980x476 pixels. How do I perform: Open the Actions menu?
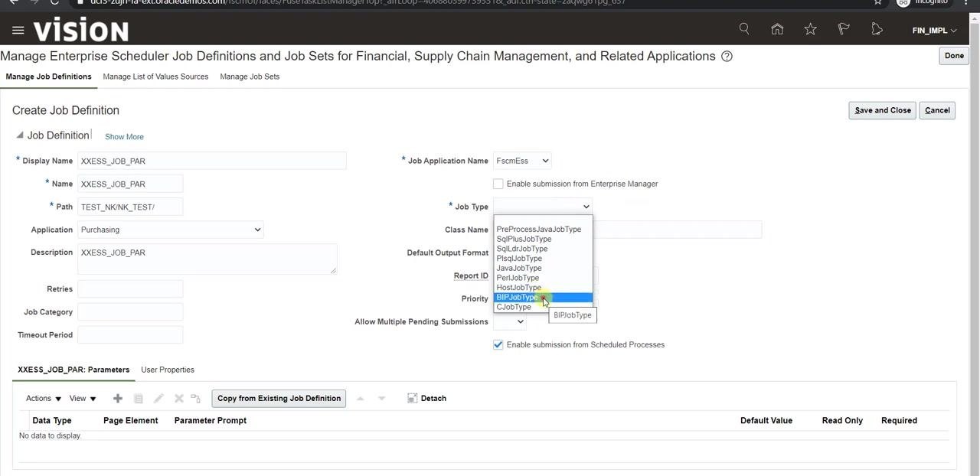tap(44, 398)
